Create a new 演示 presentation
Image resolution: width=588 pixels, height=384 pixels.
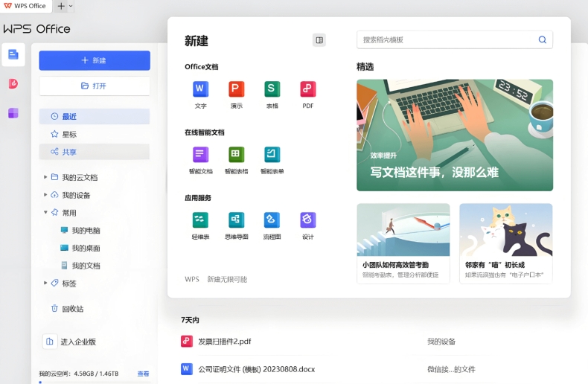tap(237, 89)
